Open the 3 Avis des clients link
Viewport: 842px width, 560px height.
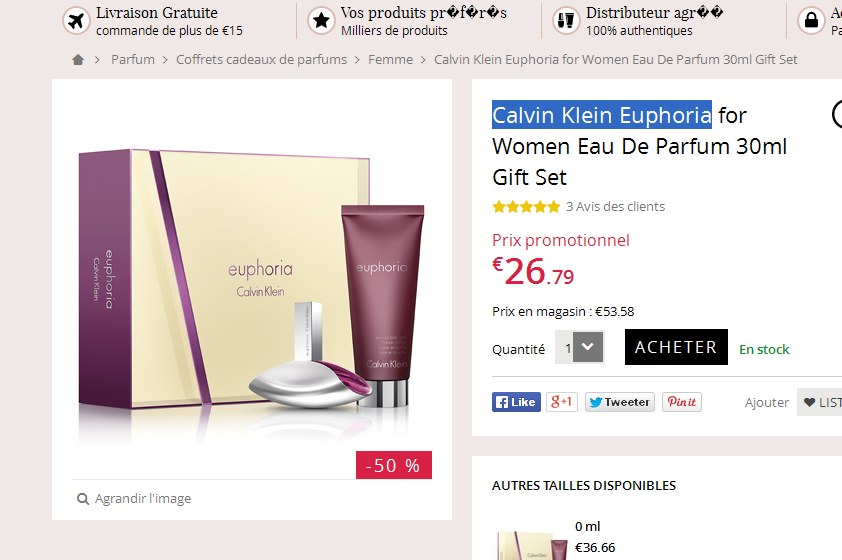[x=615, y=207]
